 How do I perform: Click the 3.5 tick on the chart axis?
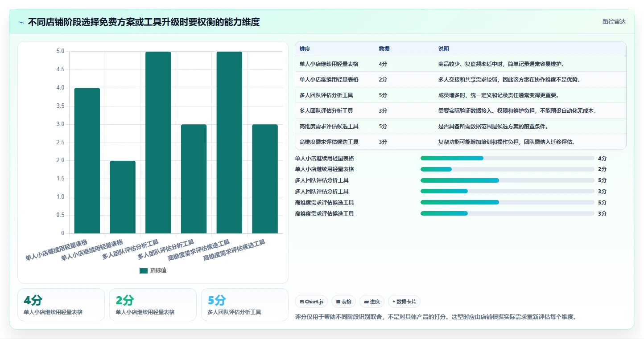[60, 106]
